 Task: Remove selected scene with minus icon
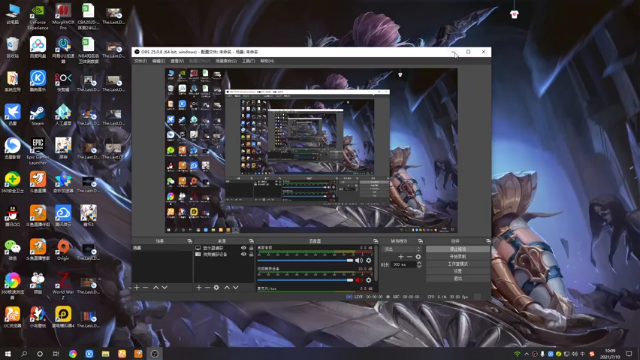click(x=145, y=288)
